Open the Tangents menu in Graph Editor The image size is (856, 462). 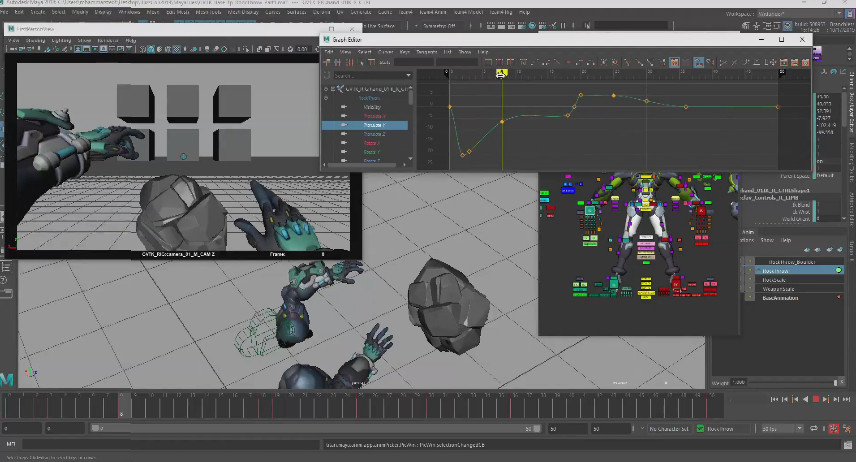click(x=426, y=52)
